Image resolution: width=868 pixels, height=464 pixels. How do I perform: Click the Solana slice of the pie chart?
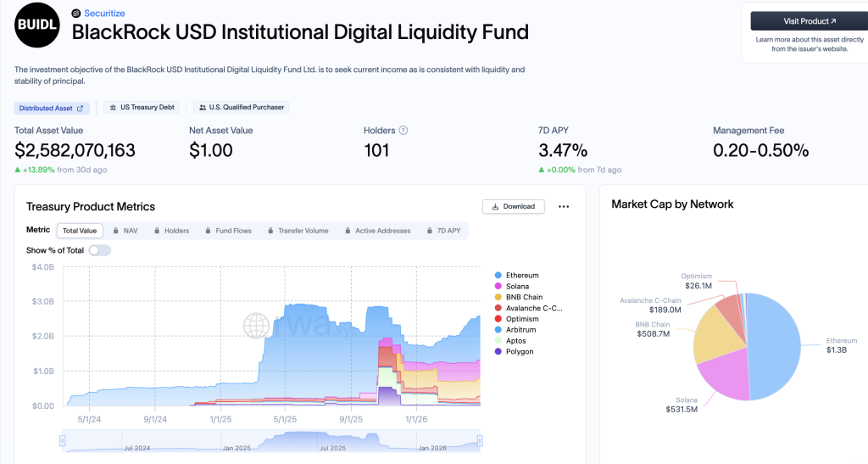tap(726, 376)
